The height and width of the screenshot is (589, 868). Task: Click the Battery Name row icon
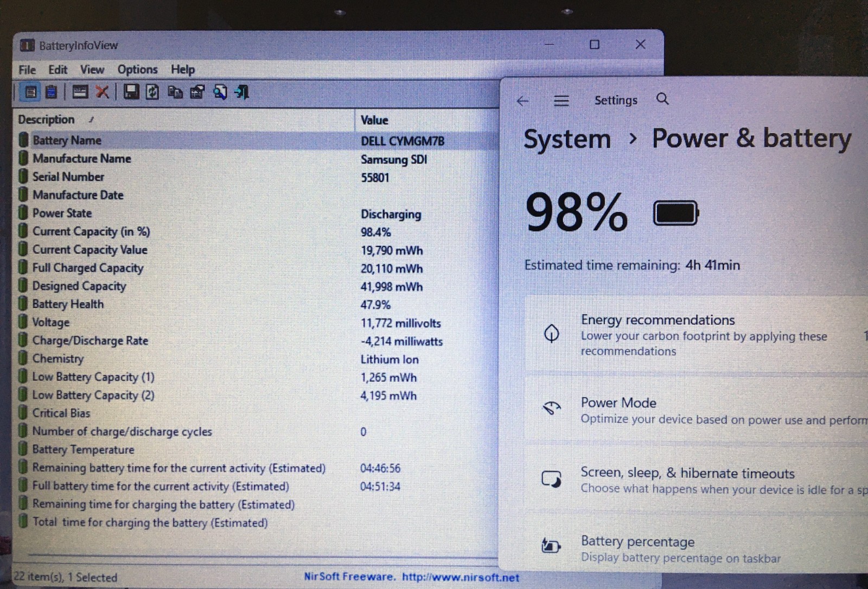23,140
